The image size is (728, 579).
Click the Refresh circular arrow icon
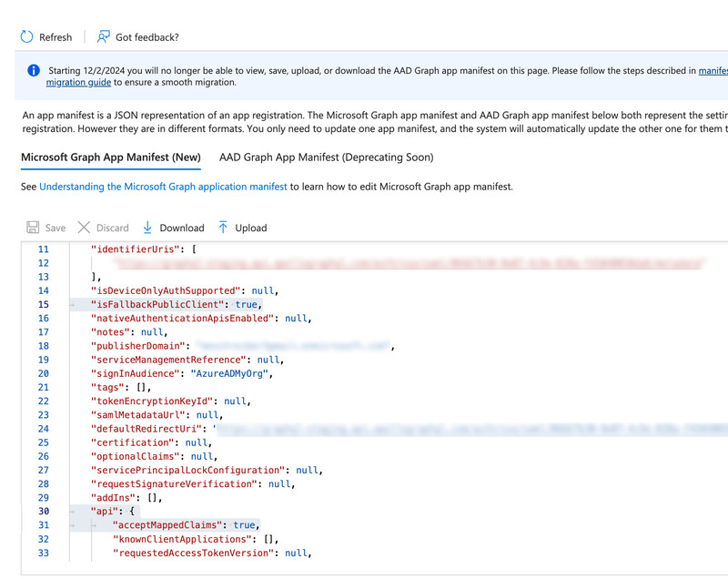27,36
